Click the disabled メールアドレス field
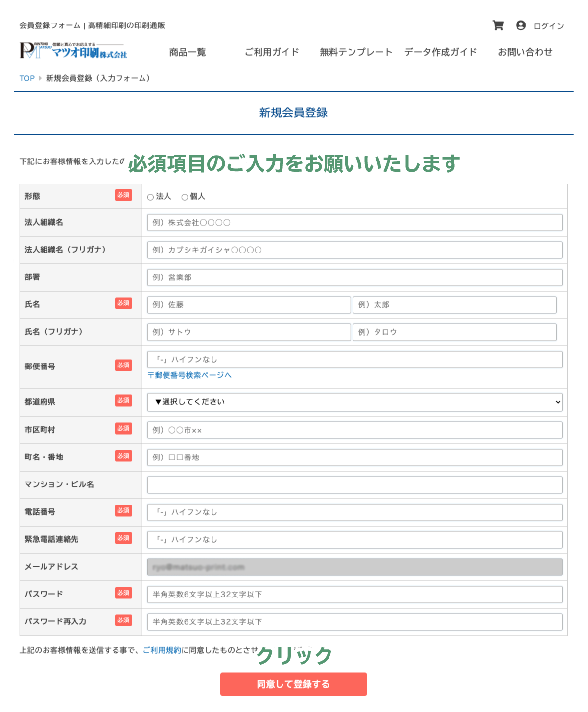 [x=354, y=567]
